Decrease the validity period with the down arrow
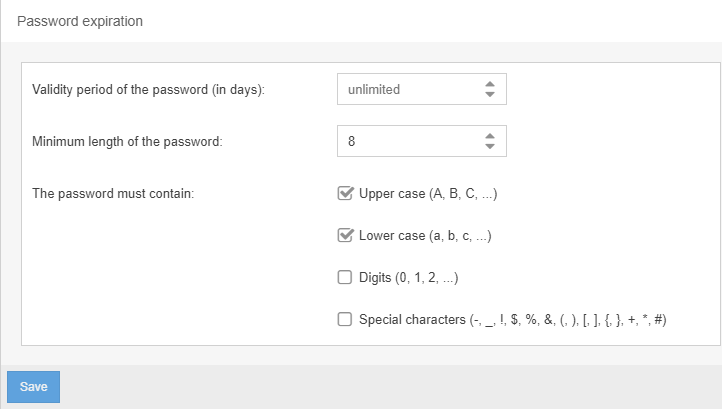 pos(489,95)
